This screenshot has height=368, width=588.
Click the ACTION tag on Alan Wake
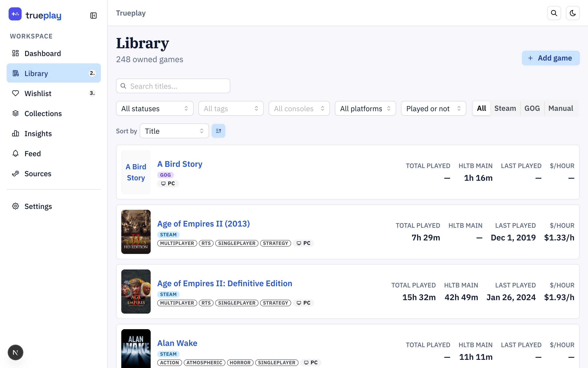tap(170, 362)
